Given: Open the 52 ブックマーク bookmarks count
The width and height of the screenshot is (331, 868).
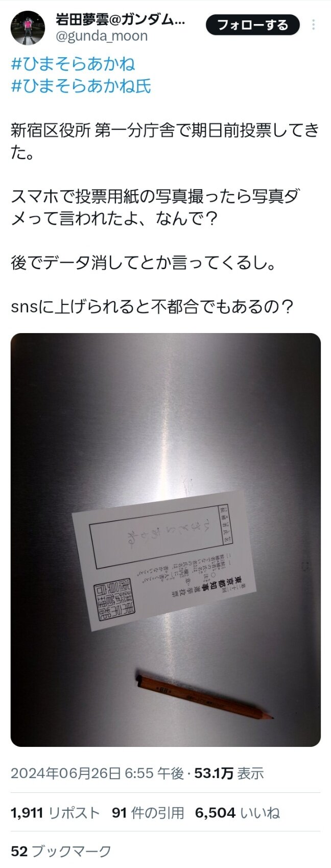Looking at the screenshot, I should coord(61,851).
